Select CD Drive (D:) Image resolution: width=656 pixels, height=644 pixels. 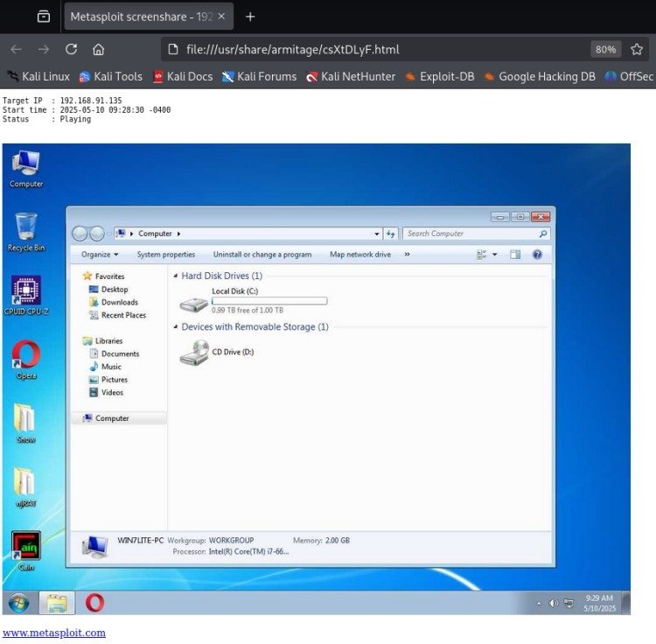point(217,353)
